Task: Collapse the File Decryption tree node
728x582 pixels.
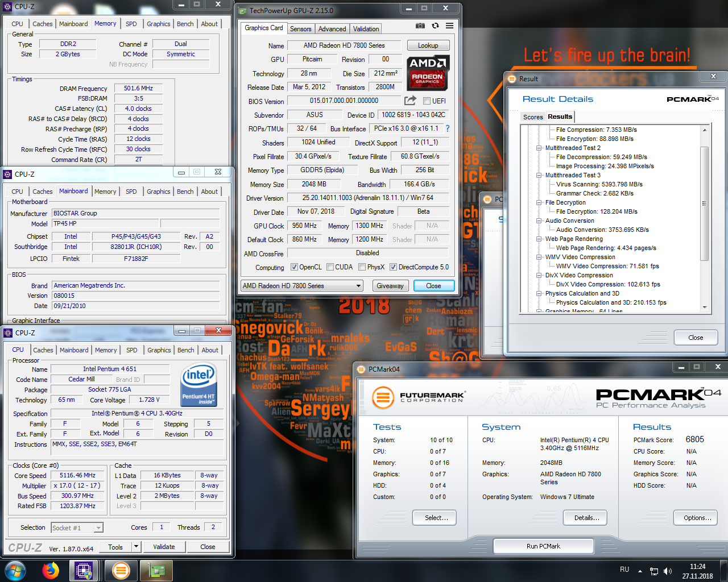Action: point(539,202)
